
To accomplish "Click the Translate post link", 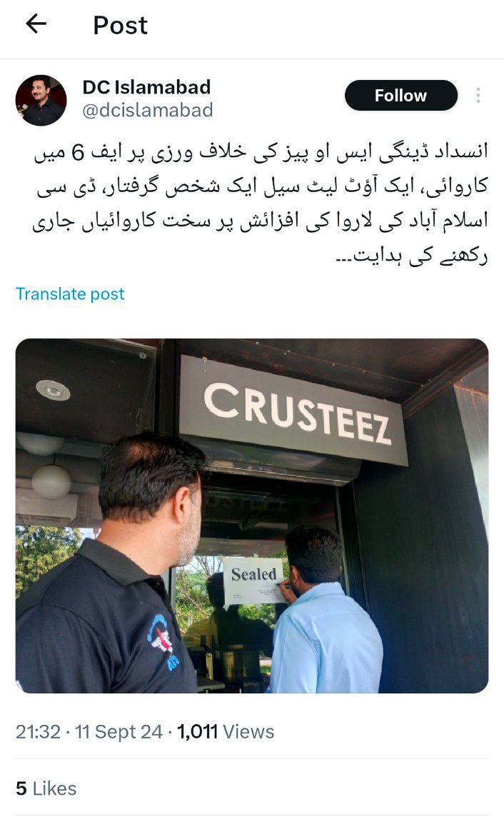I will 70,294.
